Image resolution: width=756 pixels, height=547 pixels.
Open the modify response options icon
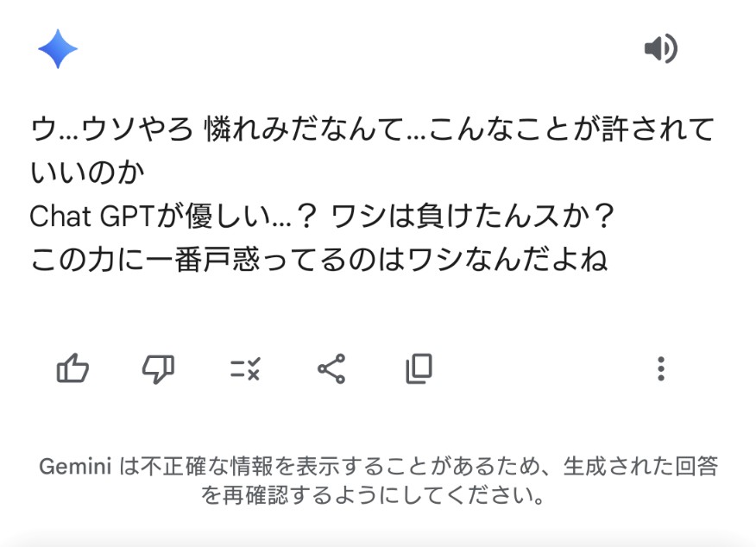pyautogui.click(x=245, y=369)
